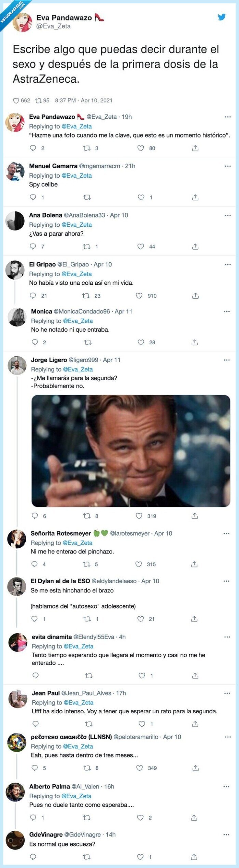The image size is (239, 868).
Task: Reply to Monica's tweet
Action: pyautogui.click(x=35, y=342)
